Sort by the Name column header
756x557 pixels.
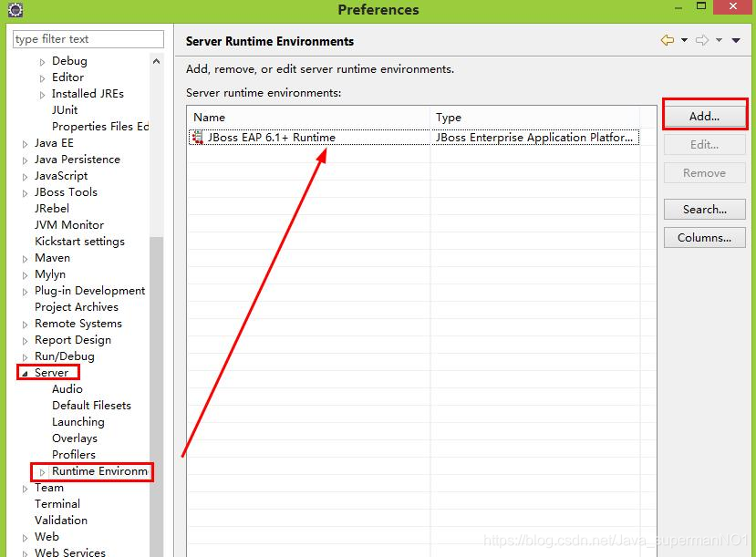click(308, 117)
